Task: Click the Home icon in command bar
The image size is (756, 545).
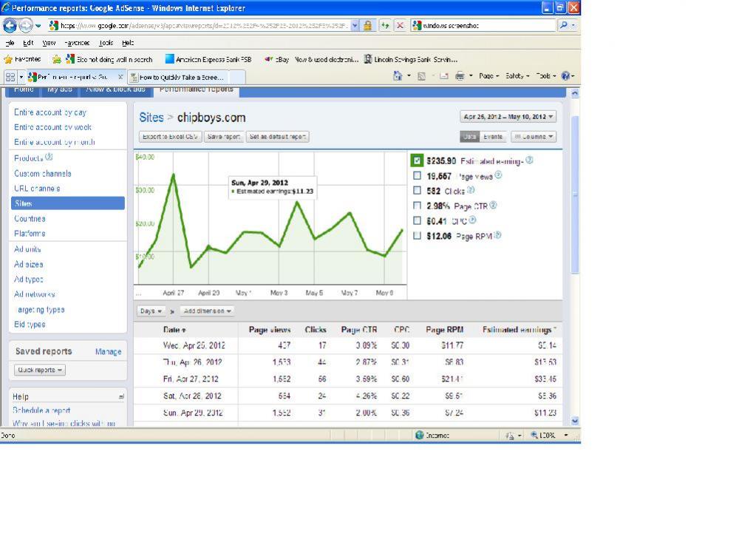Action: click(x=398, y=75)
